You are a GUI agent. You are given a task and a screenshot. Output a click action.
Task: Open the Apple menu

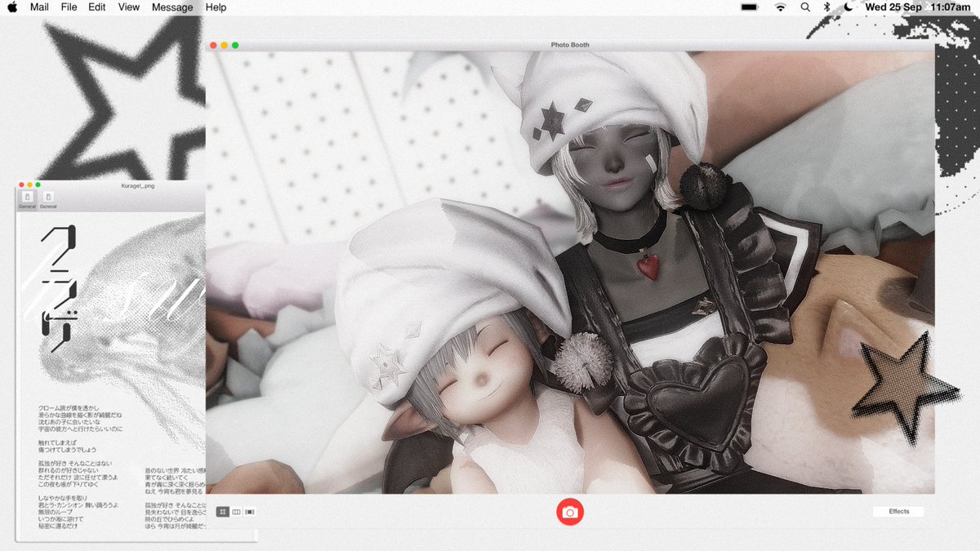pyautogui.click(x=11, y=7)
